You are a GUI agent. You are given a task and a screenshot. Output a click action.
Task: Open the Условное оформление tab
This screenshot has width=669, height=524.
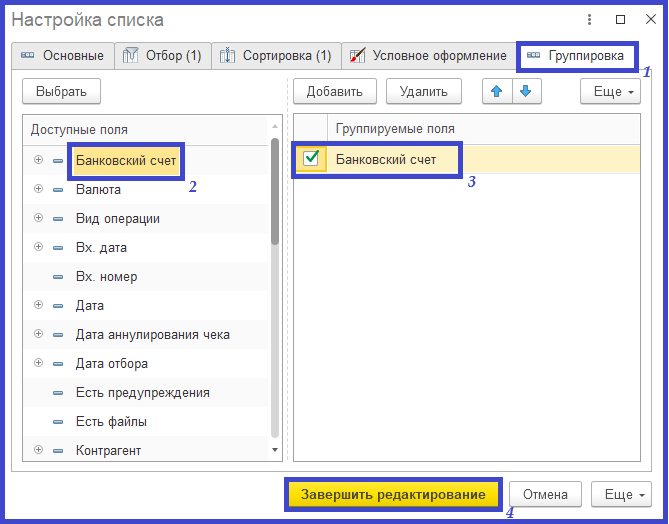[x=428, y=56]
